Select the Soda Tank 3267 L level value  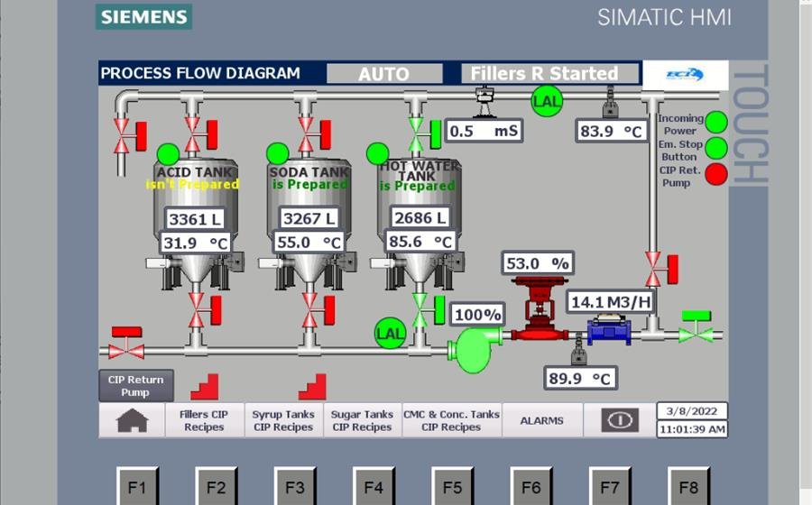coord(309,218)
